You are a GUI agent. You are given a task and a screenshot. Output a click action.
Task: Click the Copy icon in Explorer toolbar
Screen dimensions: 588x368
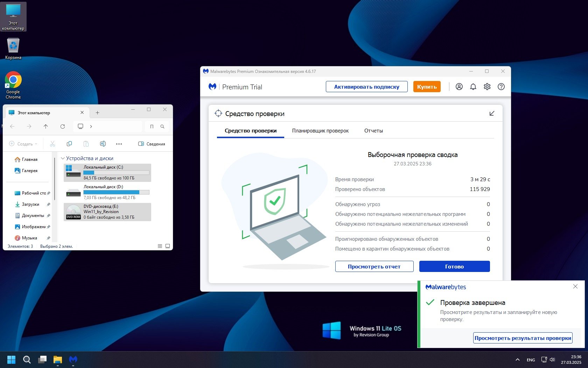[x=69, y=144]
